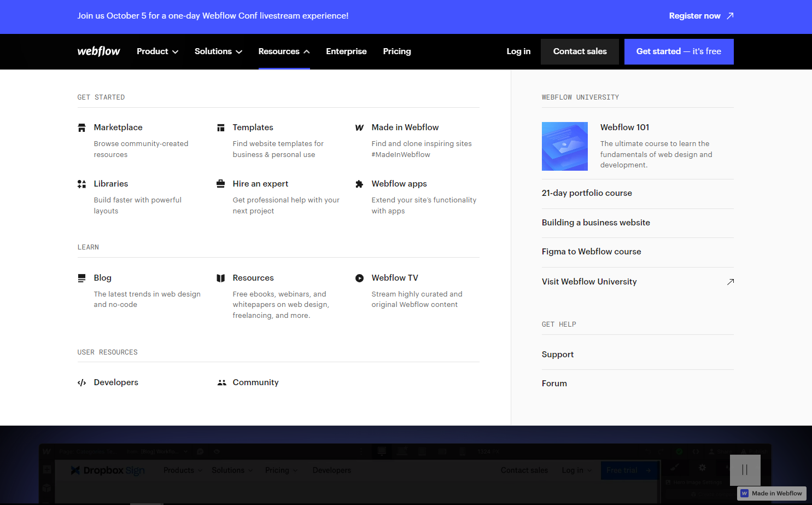
Task: Click the Blog icon
Action: pos(81,278)
